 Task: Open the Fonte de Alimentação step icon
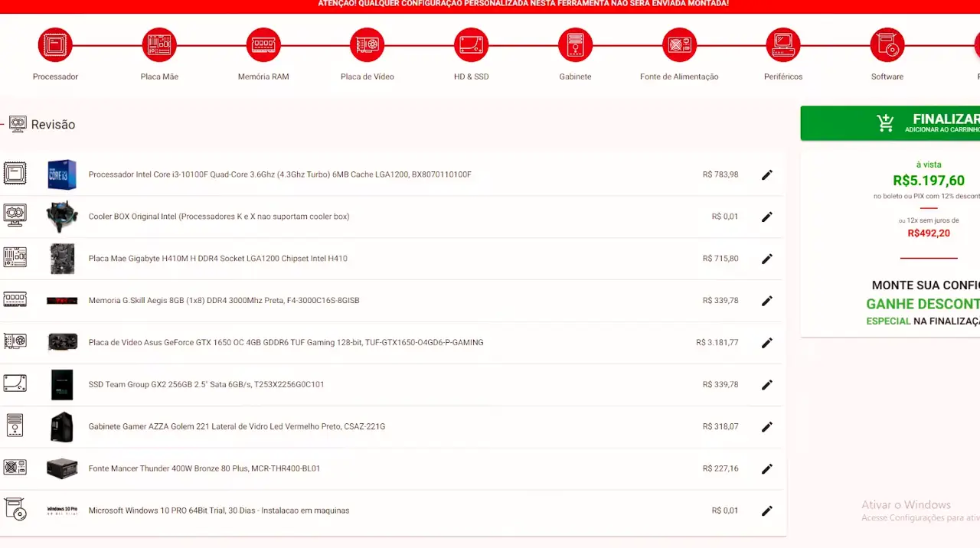point(679,45)
